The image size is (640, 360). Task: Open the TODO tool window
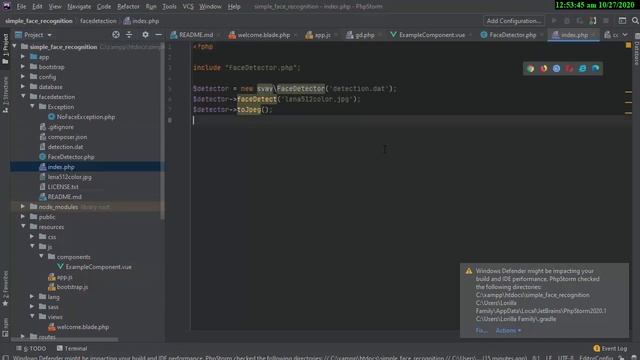click(31, 349)
